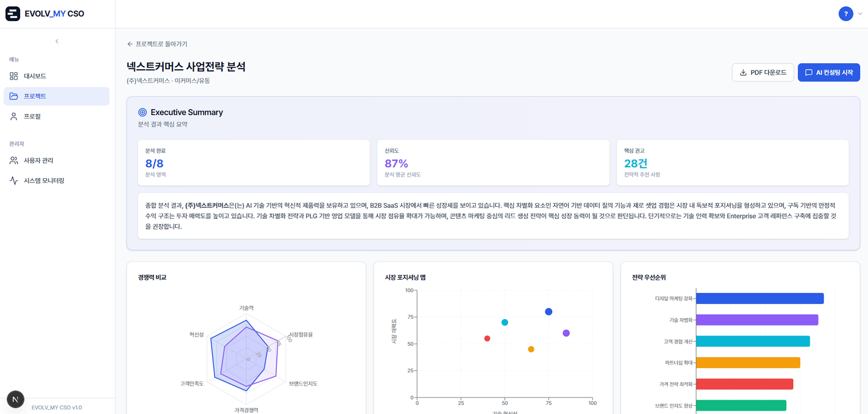This screenshot has height=414, width=868.
Task: Click the round N badge icon
Action: pos(15,399)
